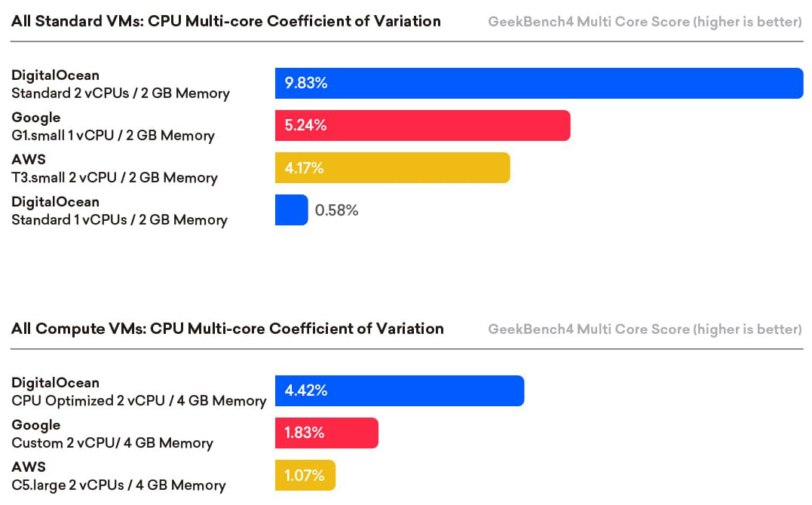
Task: Click the 9.83% value text
Action: pos(306,83)
